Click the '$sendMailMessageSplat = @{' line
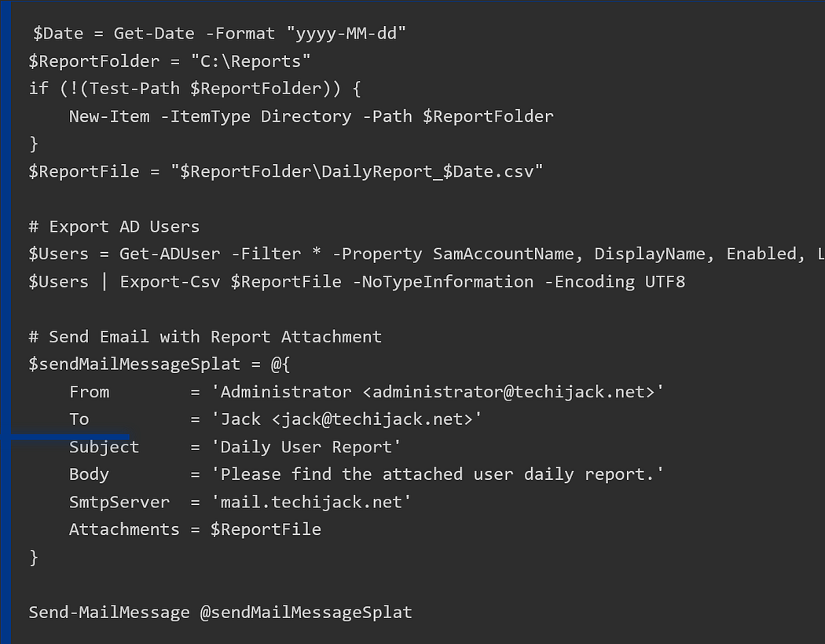 [159, 364]
